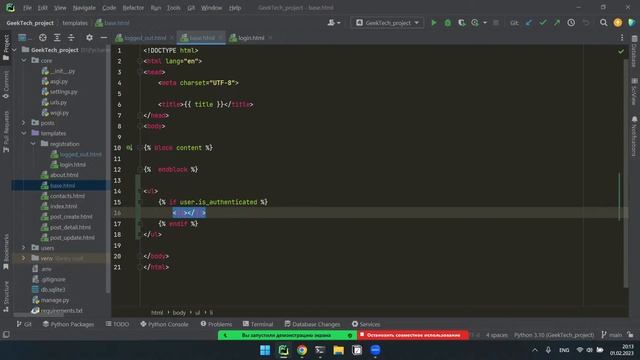Image resolution: width=640 pixels, height=360 pixels.
Task: Open Python Packages tool window
Action: pos(68,324)
